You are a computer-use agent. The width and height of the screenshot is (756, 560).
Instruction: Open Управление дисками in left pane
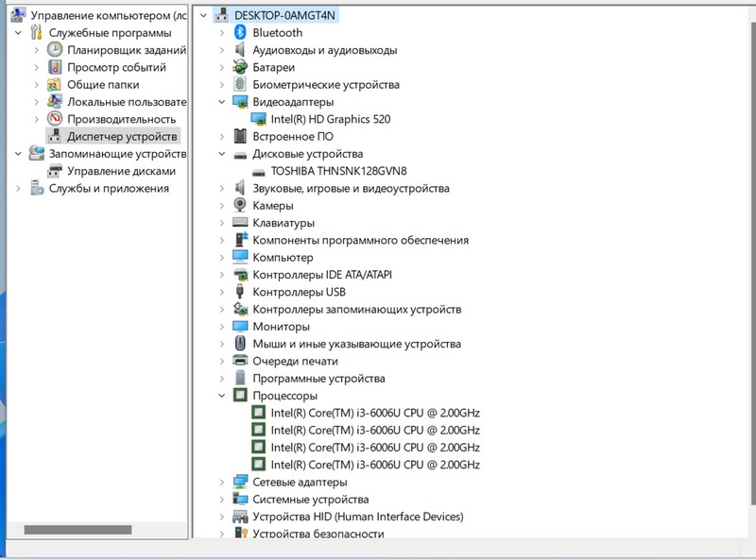121,171
